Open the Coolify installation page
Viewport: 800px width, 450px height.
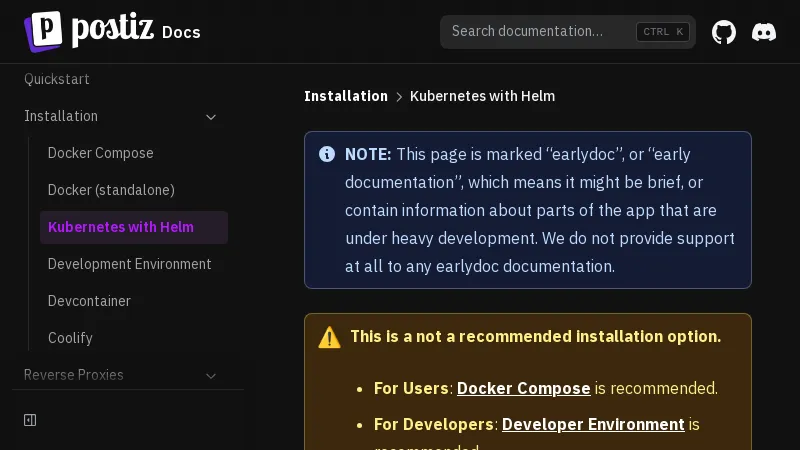tap(70, 338)
